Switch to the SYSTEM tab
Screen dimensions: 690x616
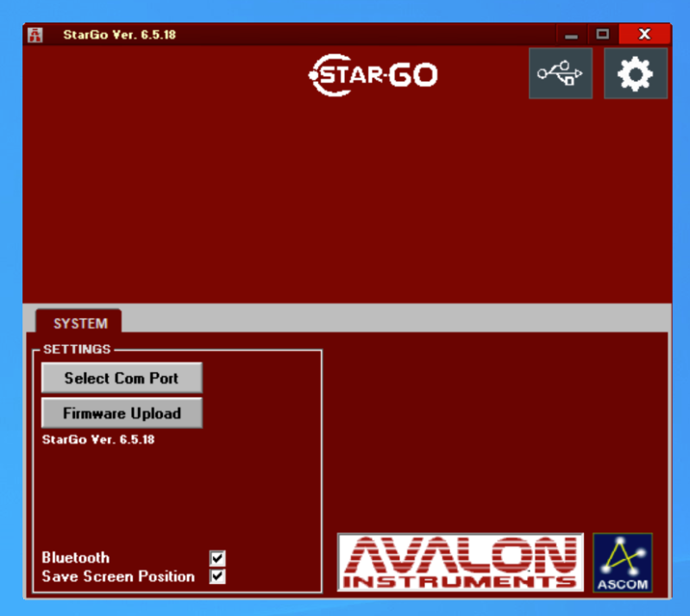pyautogui.click(x=79, y=323)
